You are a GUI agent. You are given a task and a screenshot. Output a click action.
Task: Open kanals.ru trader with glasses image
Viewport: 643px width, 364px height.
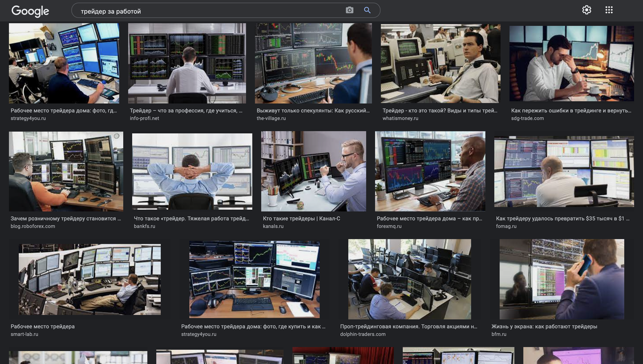[313, 171]
